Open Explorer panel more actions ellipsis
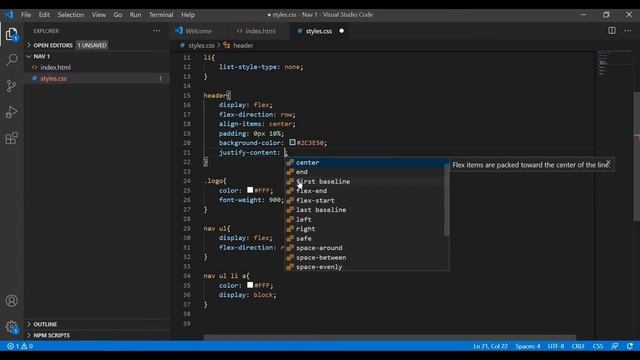Image resolution: width=640 pixels, height=360 pixels. point(157,31)
